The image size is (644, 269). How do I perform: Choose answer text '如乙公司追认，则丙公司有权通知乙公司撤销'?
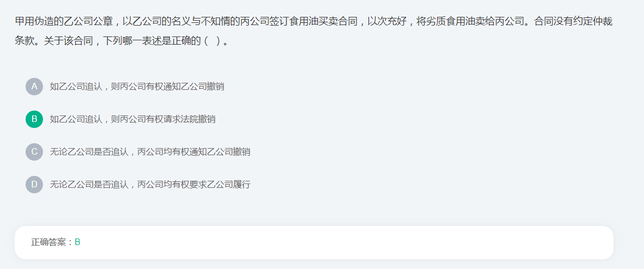click(137, 87)
